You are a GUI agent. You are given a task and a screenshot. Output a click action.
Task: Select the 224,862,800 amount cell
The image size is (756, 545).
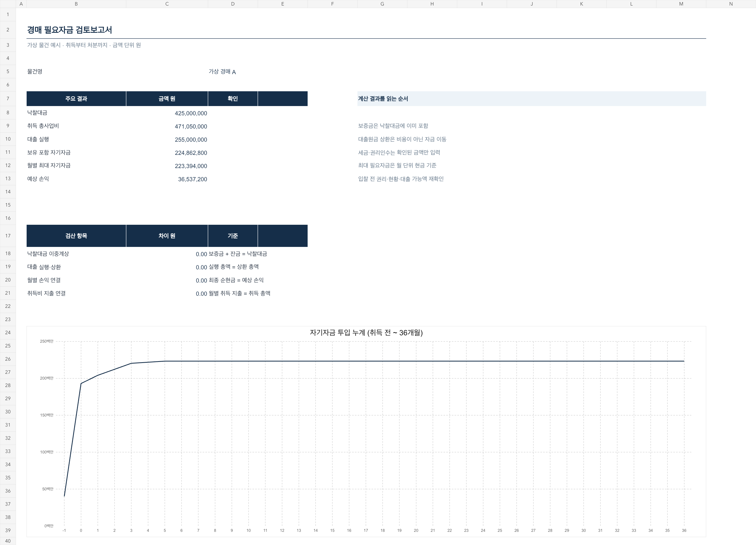click(167, 152)
